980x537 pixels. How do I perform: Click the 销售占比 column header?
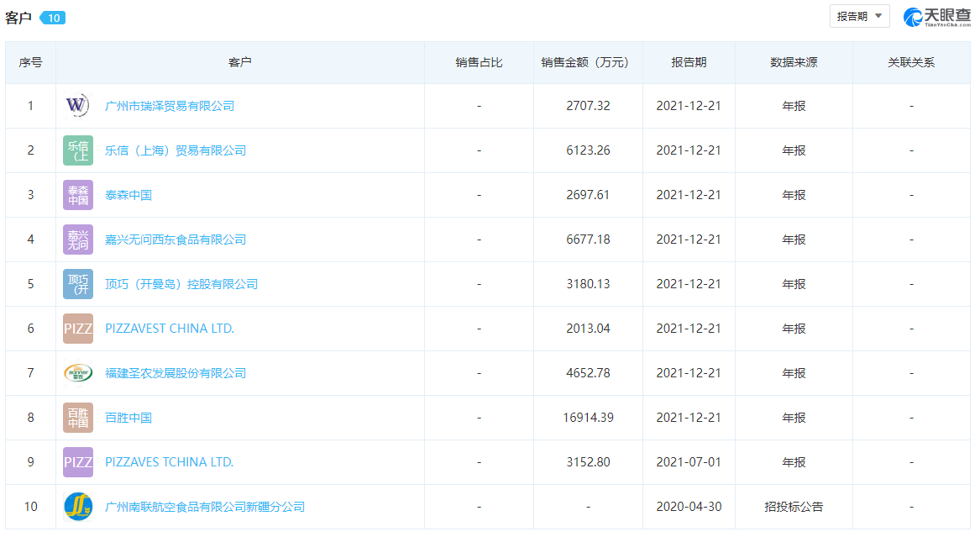pyautogui.click(x=479, y=62)
